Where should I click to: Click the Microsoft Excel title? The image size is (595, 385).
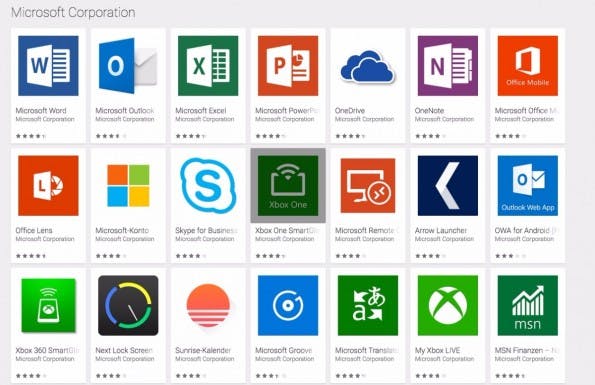(201, 110)
